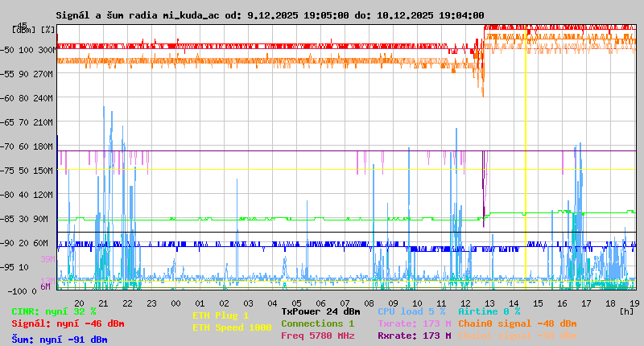Screen dimensions: 644x346
Task: Click the -70 60 180M y-axis label
Action: (27, 146)
